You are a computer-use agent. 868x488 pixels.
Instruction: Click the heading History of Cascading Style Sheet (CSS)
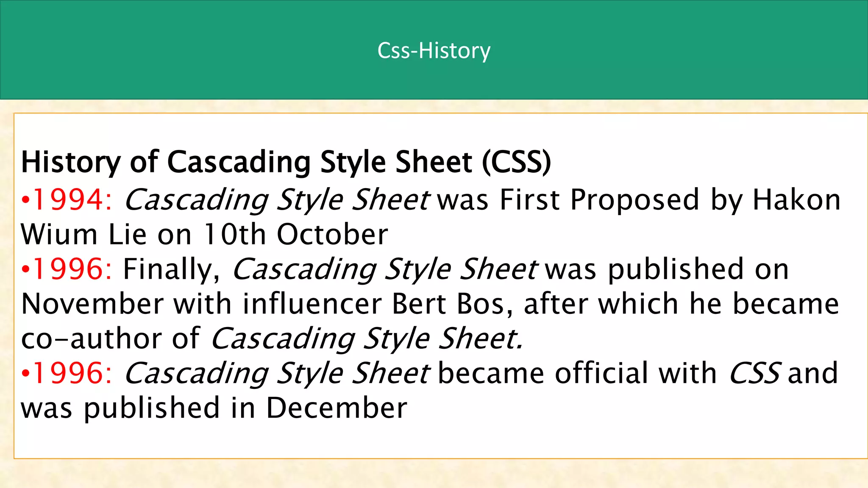point(286,162)
